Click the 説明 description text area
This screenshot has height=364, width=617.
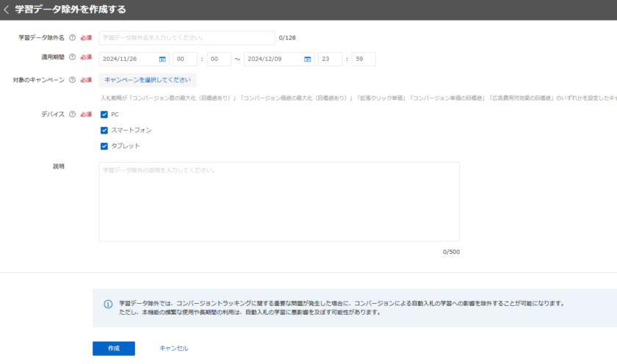point(279,202)
